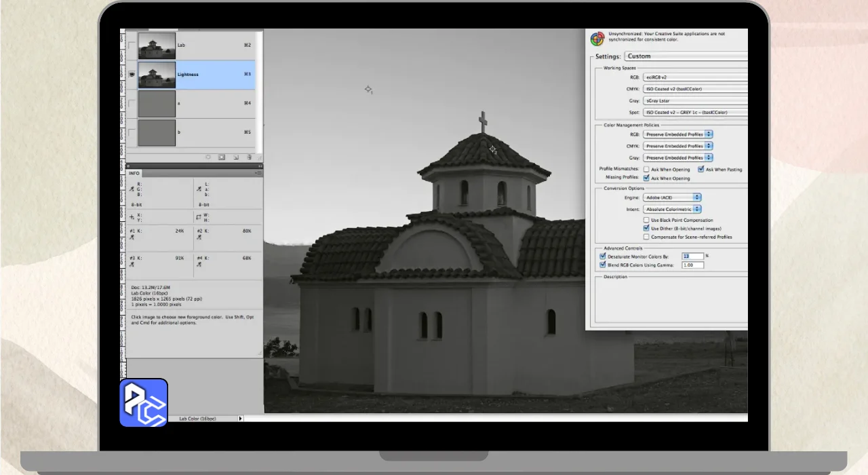This screenshot has width=868, height=475.
Task: Show the Lab composite channel
Action: tap(132, 45)
